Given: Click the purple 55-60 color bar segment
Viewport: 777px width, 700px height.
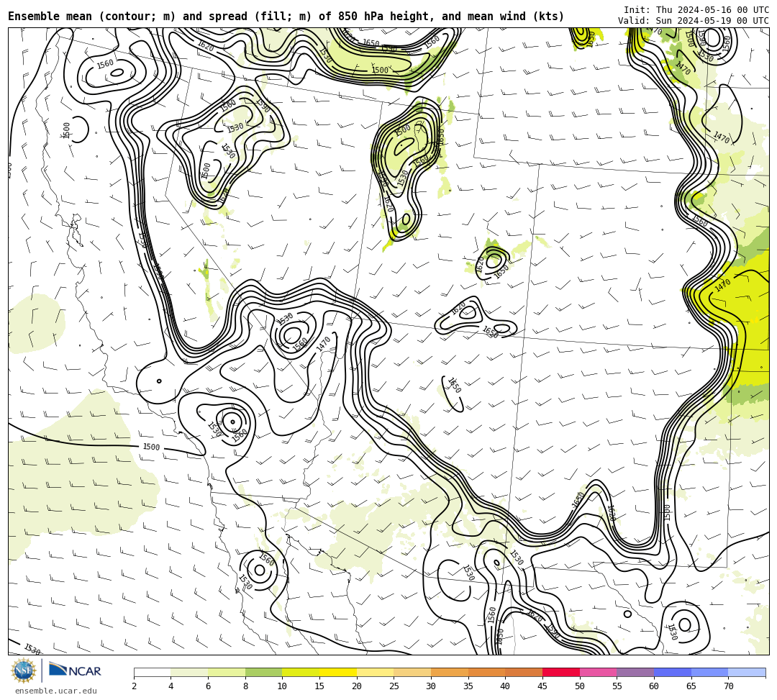Looking at the screenshot, I should click(635, 672).
